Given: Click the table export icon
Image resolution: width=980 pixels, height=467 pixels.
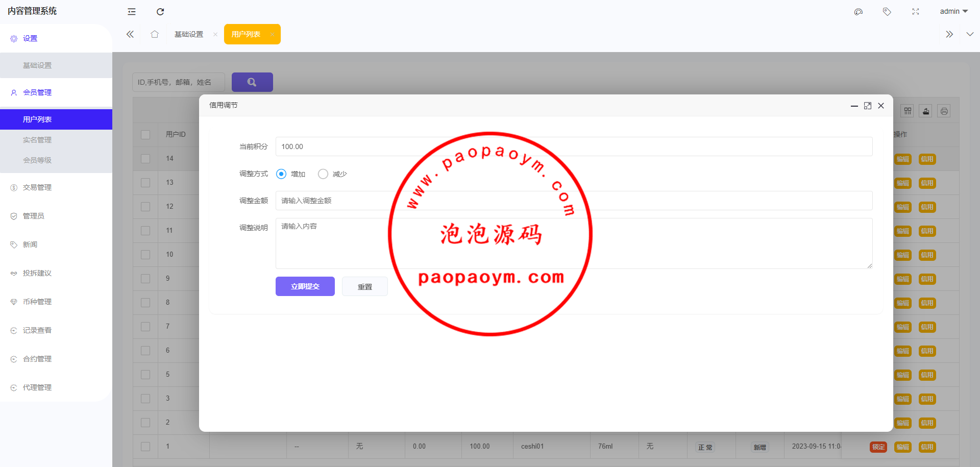Looking at the screenshot, I should [x=926, y=111].
